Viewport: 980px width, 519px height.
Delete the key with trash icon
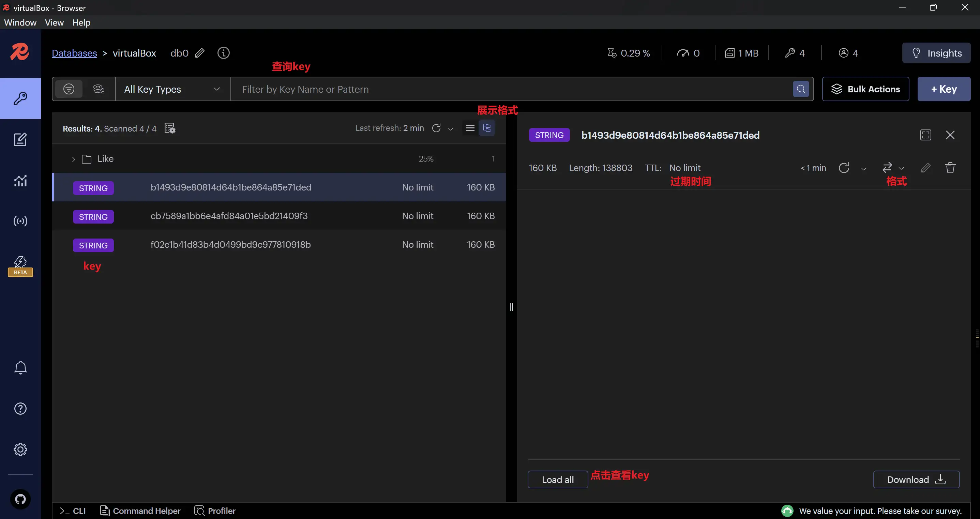[950, 168]
